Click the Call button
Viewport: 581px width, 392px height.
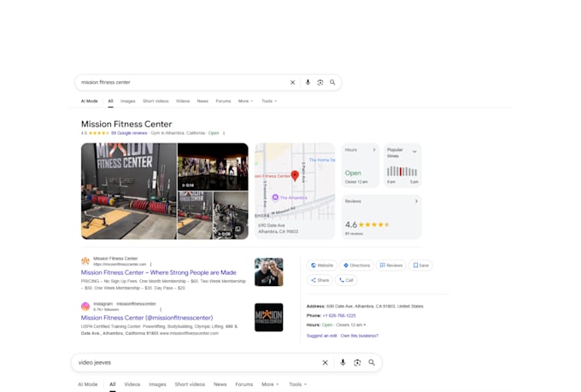coord(346,280)
